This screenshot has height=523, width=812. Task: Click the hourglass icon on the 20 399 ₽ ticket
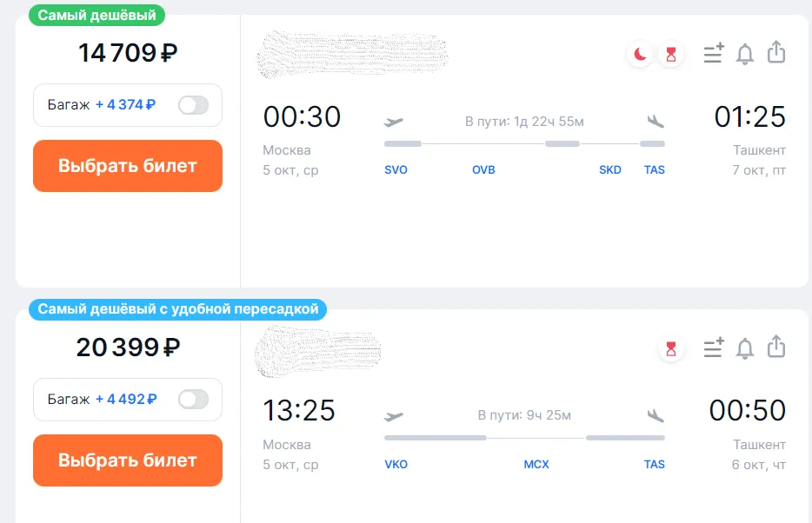tap(670, 349)
